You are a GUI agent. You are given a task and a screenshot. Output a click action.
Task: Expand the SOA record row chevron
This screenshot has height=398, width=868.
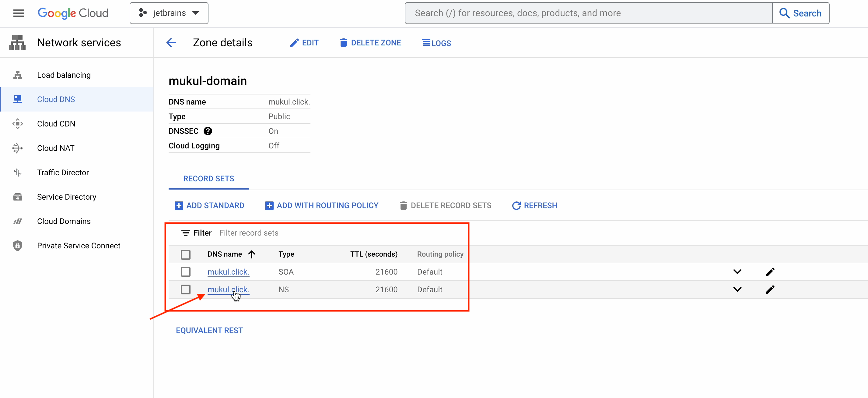click(x=737, y=272)
